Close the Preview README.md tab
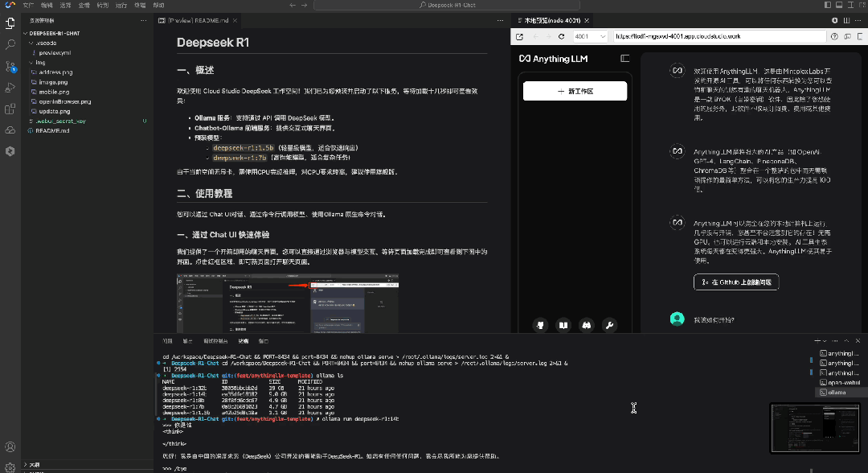 235,20
